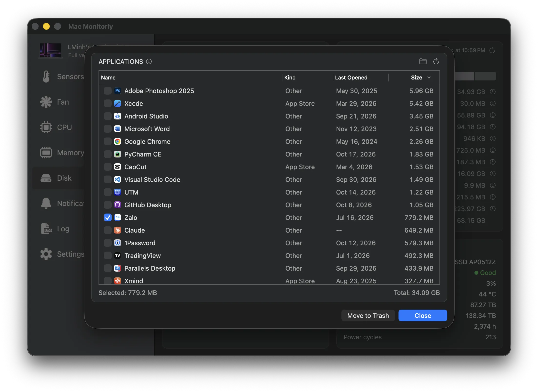Click the refresh icon next to 10:59 PM

tap(492, 50)
